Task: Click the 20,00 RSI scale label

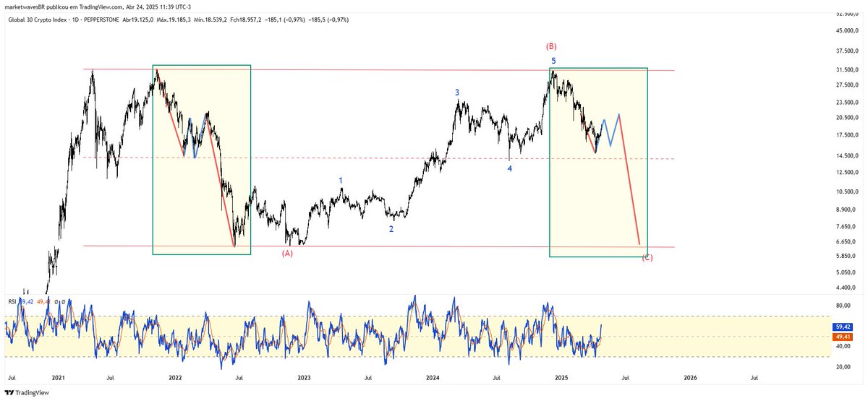Action: (x=843, y=367)
